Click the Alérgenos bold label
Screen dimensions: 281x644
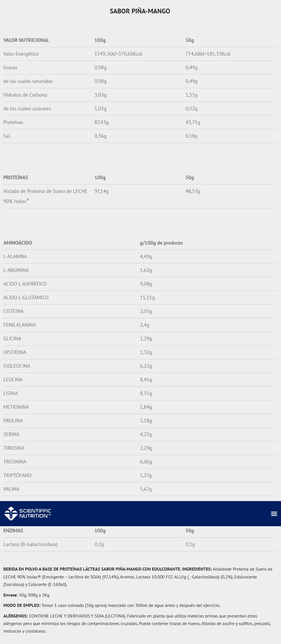pyautogui.click(x=16, y=616)
